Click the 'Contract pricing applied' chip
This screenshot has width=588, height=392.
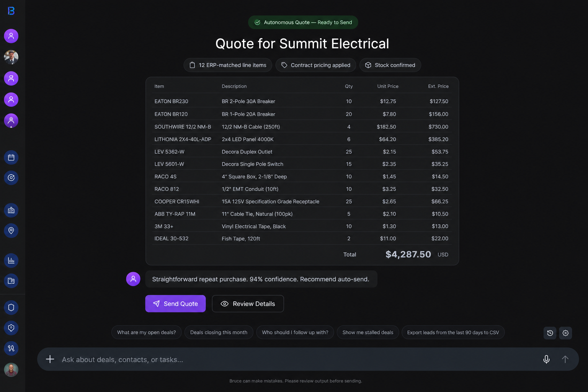coord(316,65)
